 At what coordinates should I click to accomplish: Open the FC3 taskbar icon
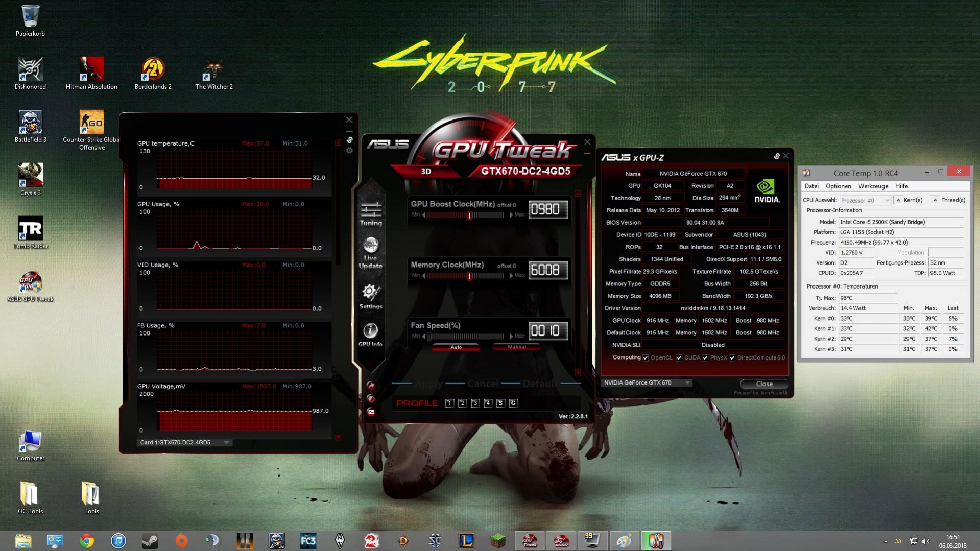308,541
